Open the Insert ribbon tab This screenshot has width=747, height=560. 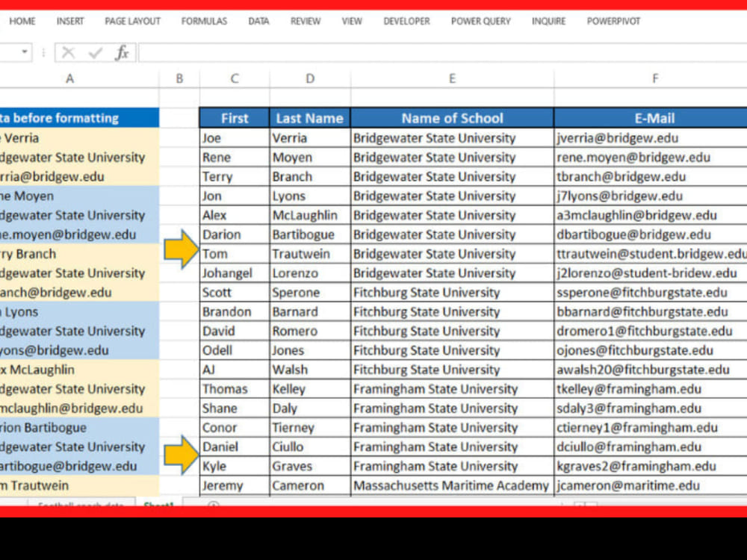70,21
